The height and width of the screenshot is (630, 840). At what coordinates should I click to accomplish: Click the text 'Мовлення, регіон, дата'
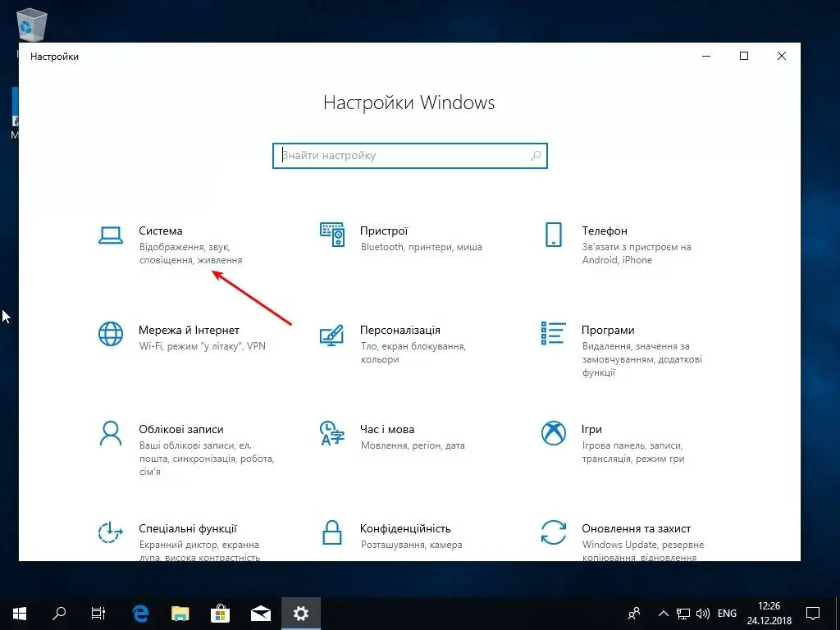[413, 445]
